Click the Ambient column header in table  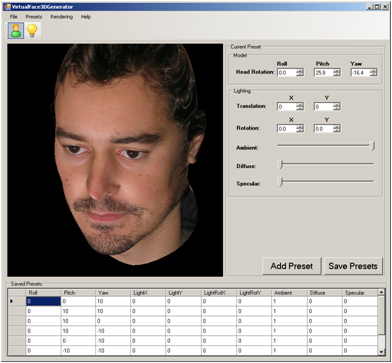coord(289,293)
